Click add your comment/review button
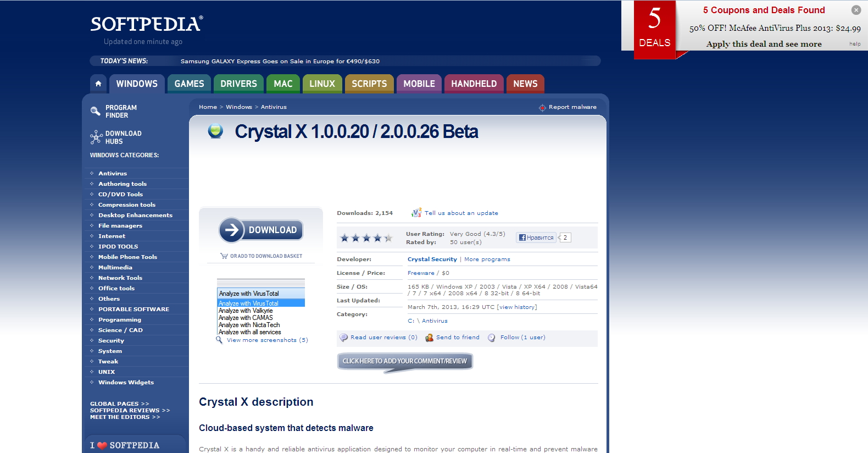This screenshot has height=453, width=868. click(405, 361)
